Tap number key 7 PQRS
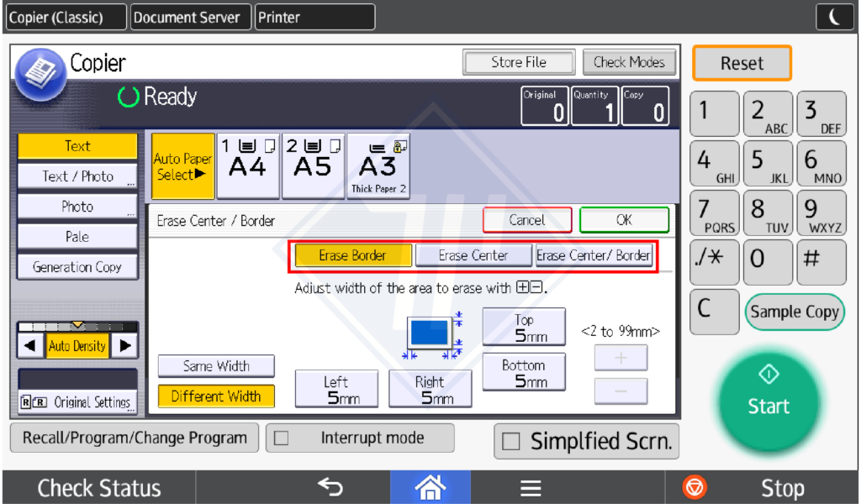Screen dimensions: 861x504 point(714,213)
